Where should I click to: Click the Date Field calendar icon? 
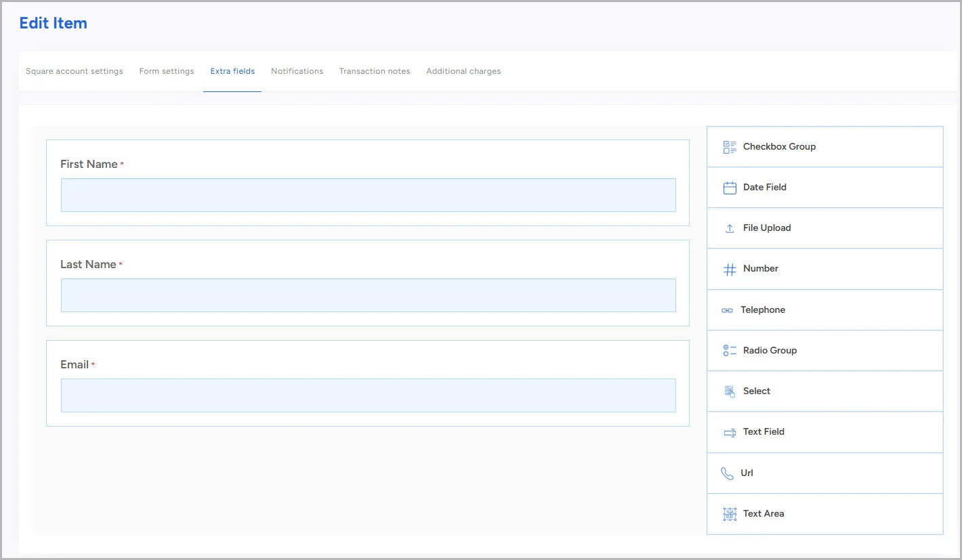(x=730, y=188)
